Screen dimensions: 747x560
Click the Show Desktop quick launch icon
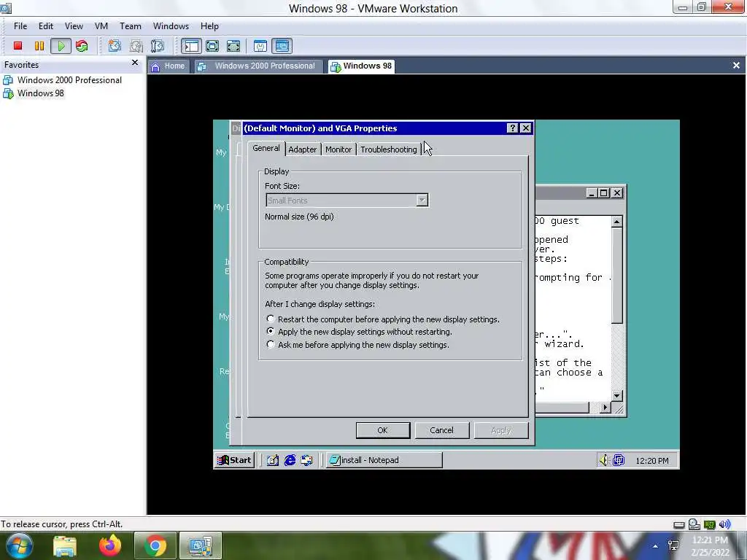click(x=273, y=460)
